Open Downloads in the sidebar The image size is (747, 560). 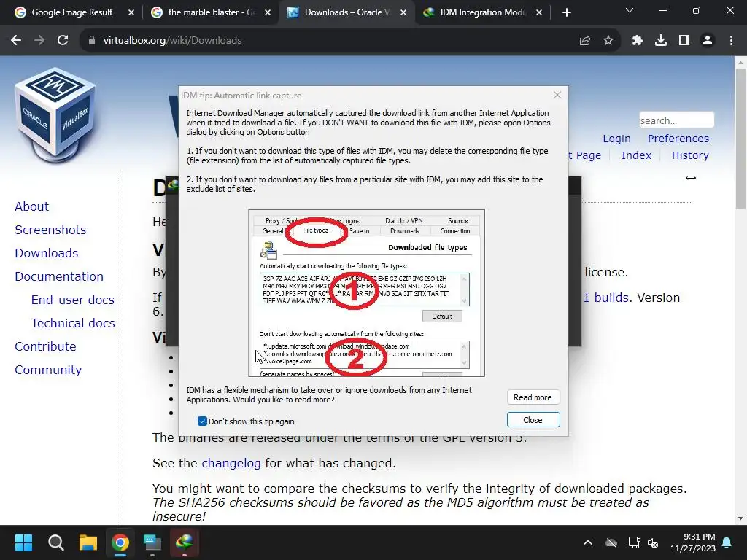click(46, 253)
